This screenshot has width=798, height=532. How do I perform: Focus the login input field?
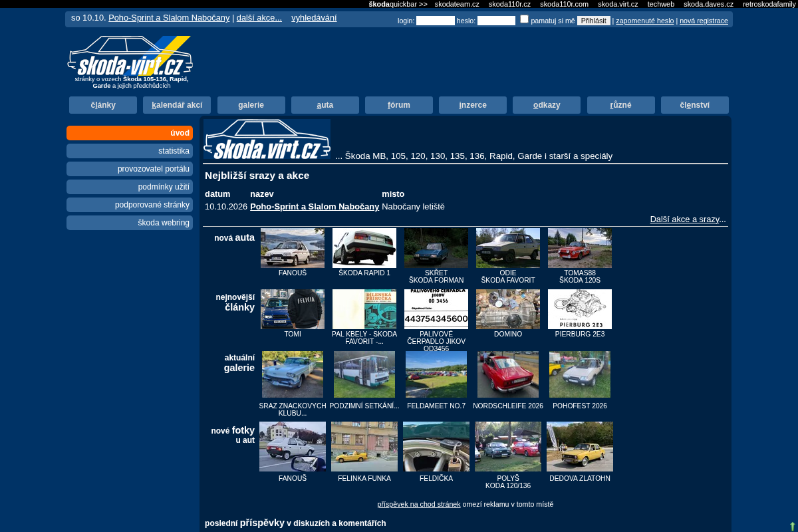click(436, 21)
